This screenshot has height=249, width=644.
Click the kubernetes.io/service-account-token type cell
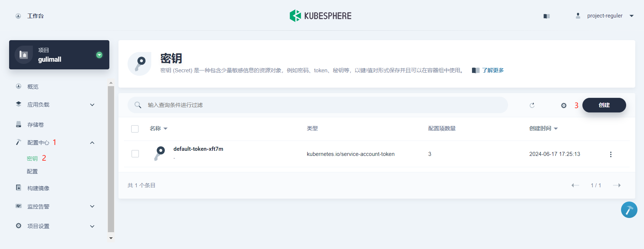[351, 154]
